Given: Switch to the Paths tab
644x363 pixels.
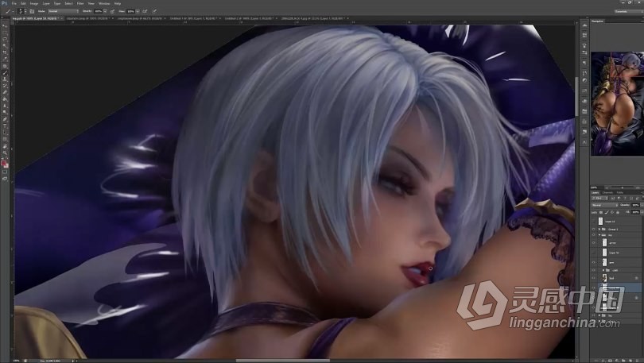Looking at the screenshot, I should pos(620,193).
